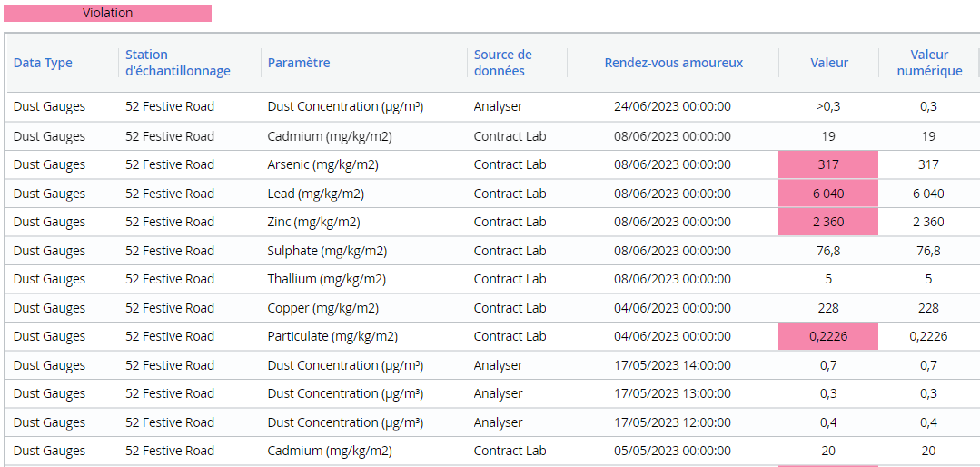Screen dimensions: 980x467
Task: Select the Sulphate (mg/kg/m2) parameter cell
Action: tap(327, 251)
